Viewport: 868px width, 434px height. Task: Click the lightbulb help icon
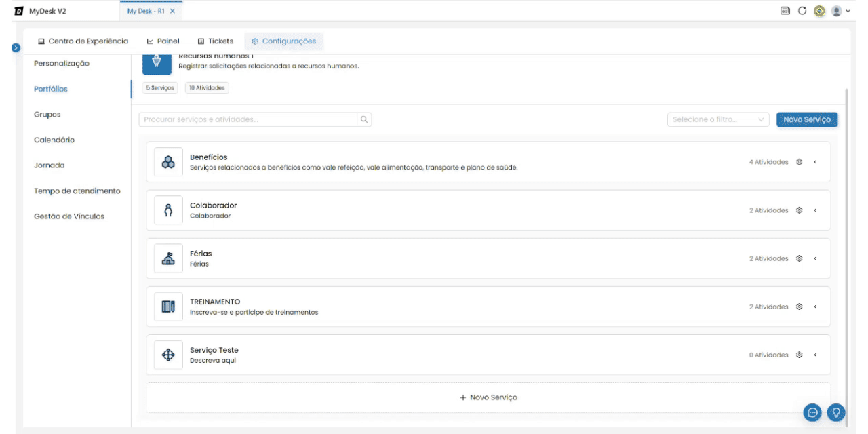click(x=837, y=412)
